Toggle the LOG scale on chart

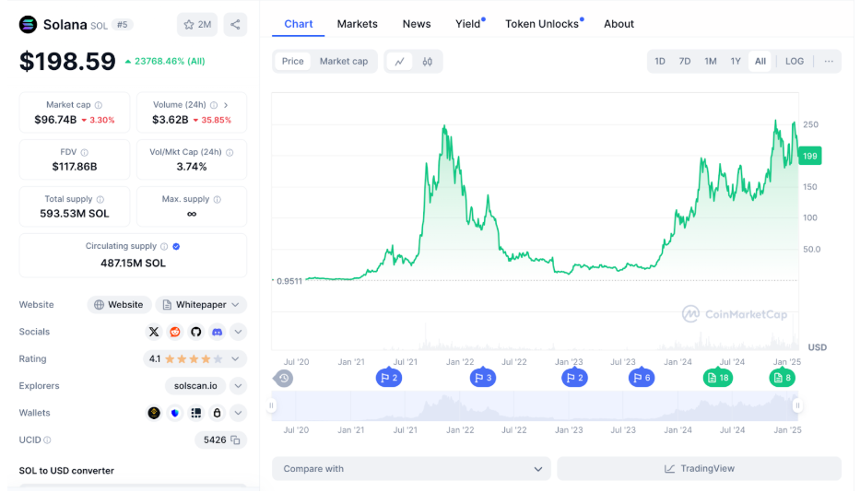[794, 62]
